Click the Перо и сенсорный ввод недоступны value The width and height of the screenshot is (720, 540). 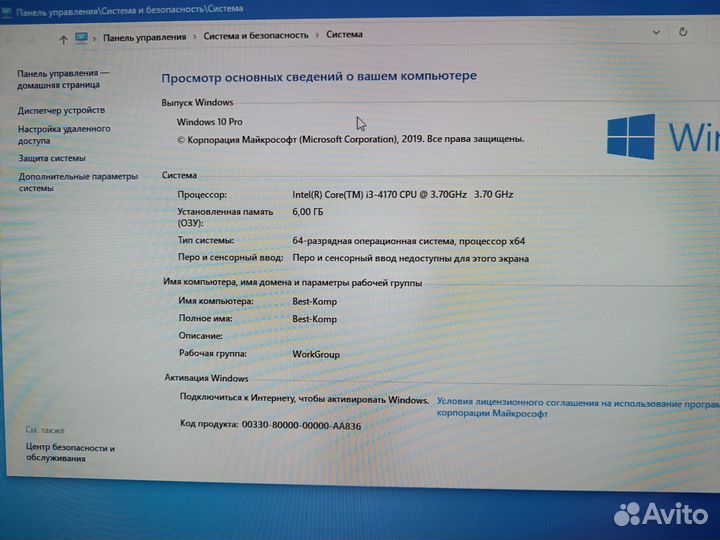pyautogui.click(x=411, y=259)
